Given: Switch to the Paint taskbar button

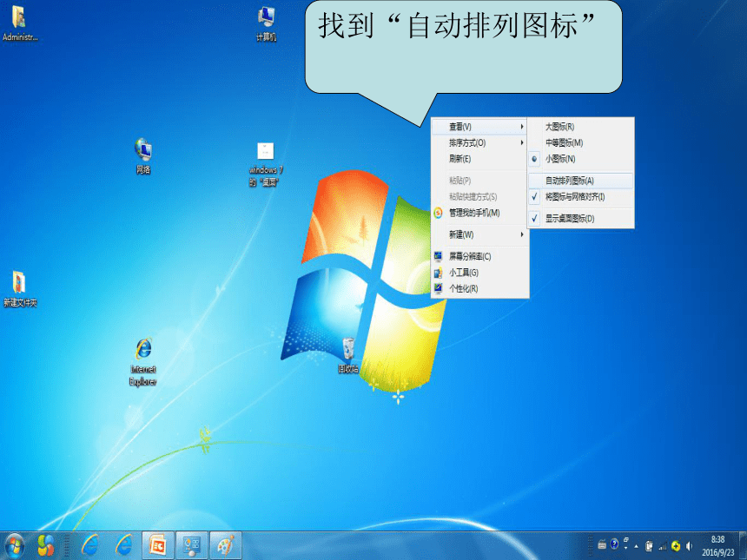Looking at the screenshot, I should pos(226,546).
